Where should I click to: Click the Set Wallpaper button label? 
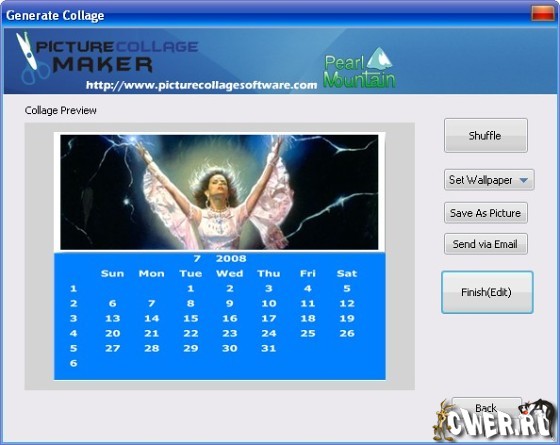pyautogui.click(x=480, y=180)
